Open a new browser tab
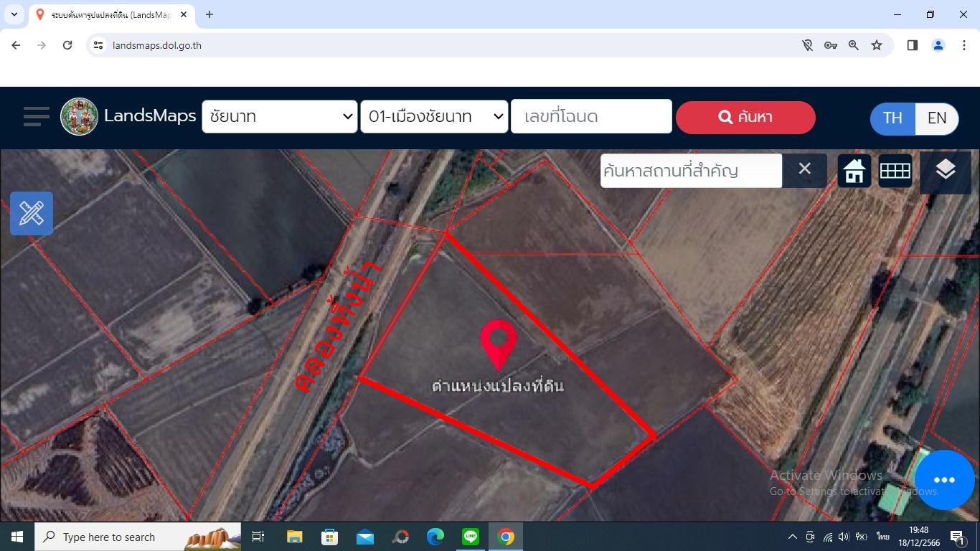 pos(209,14)
